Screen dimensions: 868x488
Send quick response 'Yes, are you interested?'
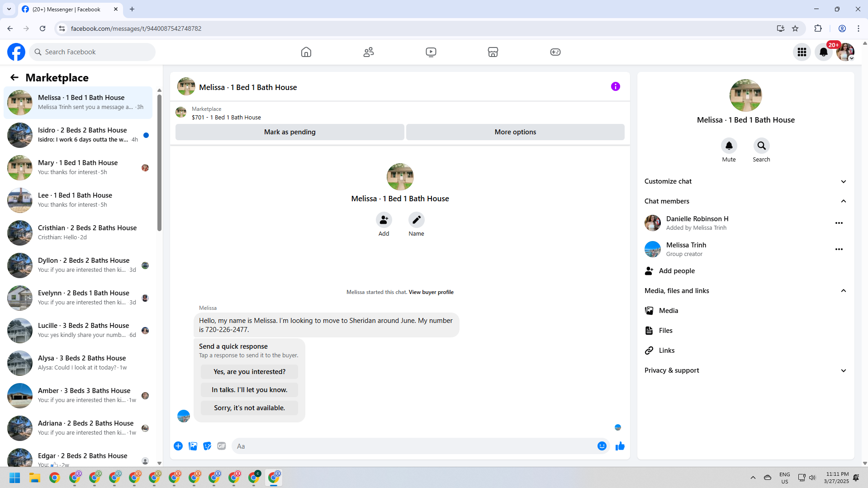(249, 372)
